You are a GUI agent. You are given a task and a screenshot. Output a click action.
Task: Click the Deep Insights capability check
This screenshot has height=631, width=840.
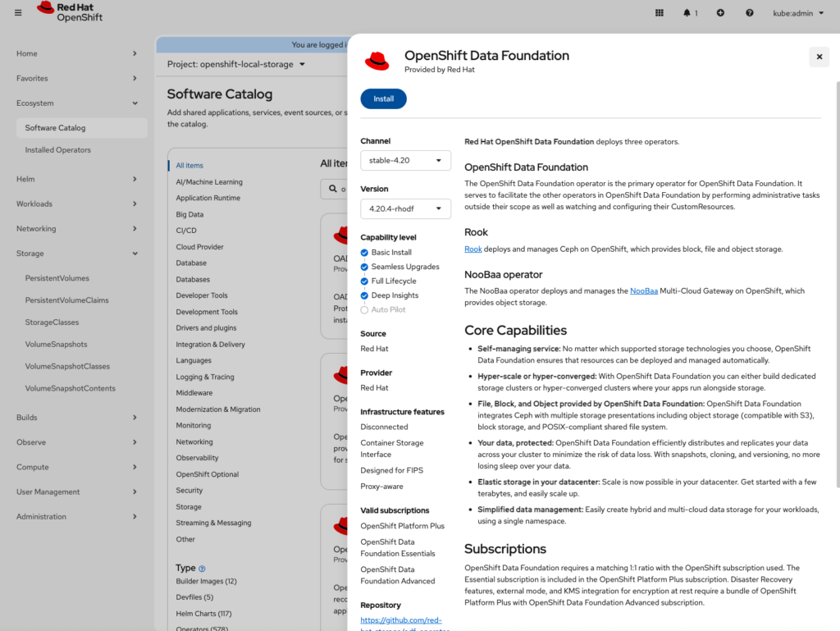tap(365, 295)
